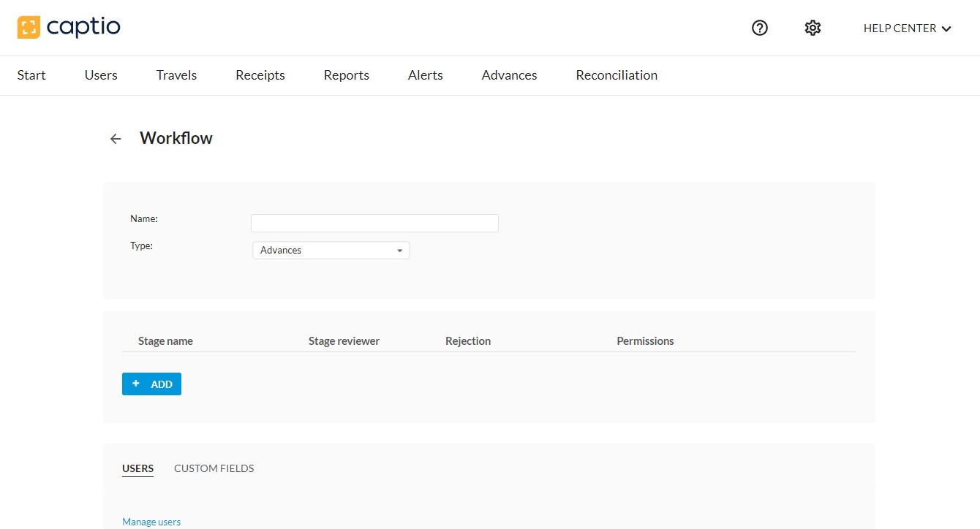Switch to the Custom Fields tab
Viewport: 980px width, 529px height.
point(214,468)
